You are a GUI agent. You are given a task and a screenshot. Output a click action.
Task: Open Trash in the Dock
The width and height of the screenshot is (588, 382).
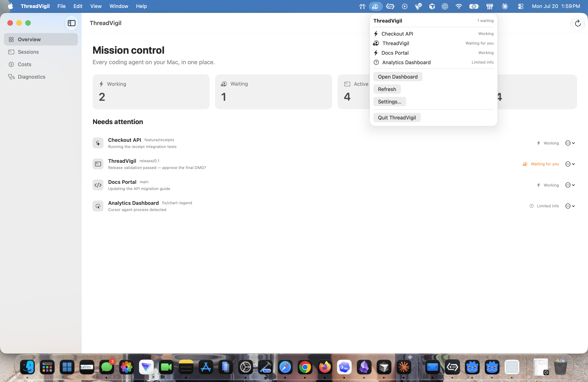(560, 367)
